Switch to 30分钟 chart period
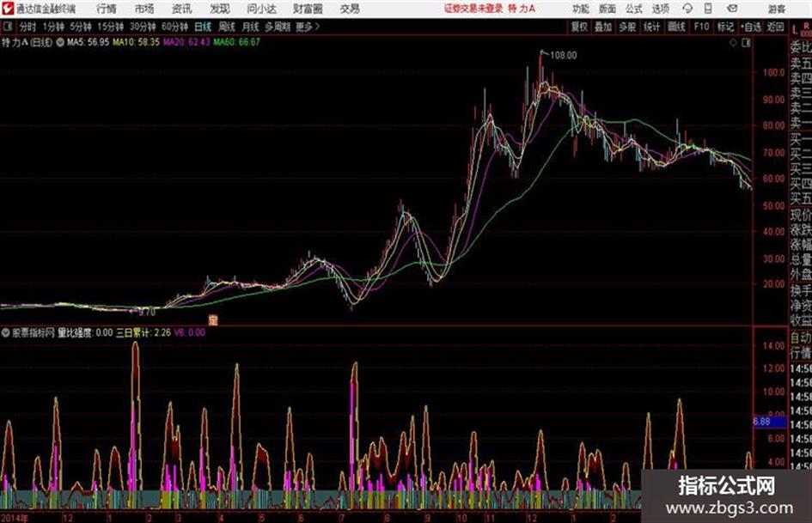The image size is (812, 523). pyautogui.click(x=143, y=27)
